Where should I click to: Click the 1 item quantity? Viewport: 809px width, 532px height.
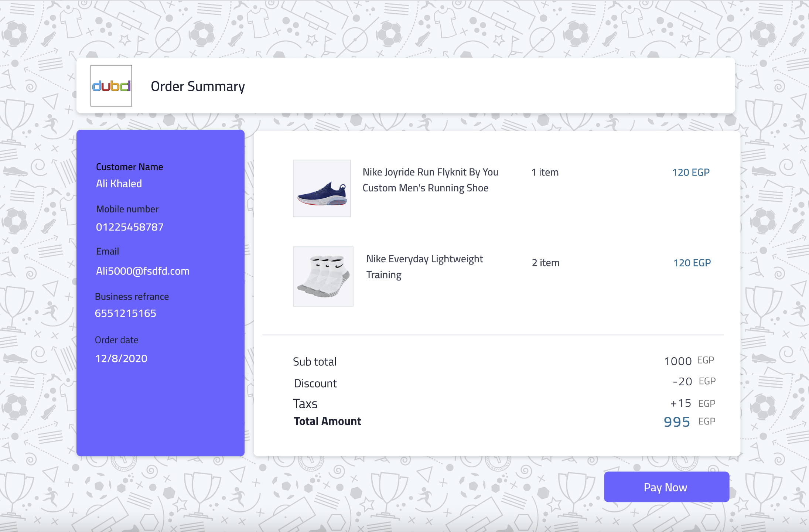pos(545,172)
